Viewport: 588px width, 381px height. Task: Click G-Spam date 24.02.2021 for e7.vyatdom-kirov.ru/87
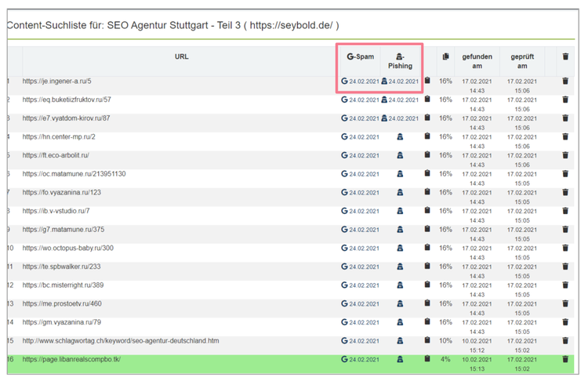[x=364, y=118]
